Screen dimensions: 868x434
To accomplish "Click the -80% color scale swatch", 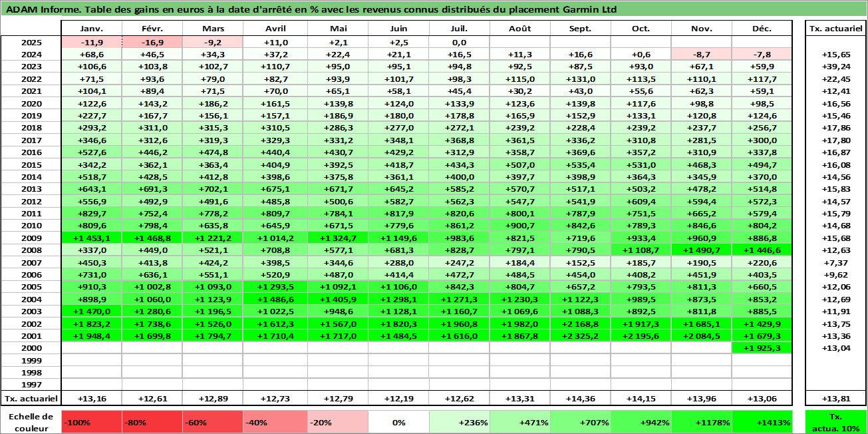I will 152,422.
